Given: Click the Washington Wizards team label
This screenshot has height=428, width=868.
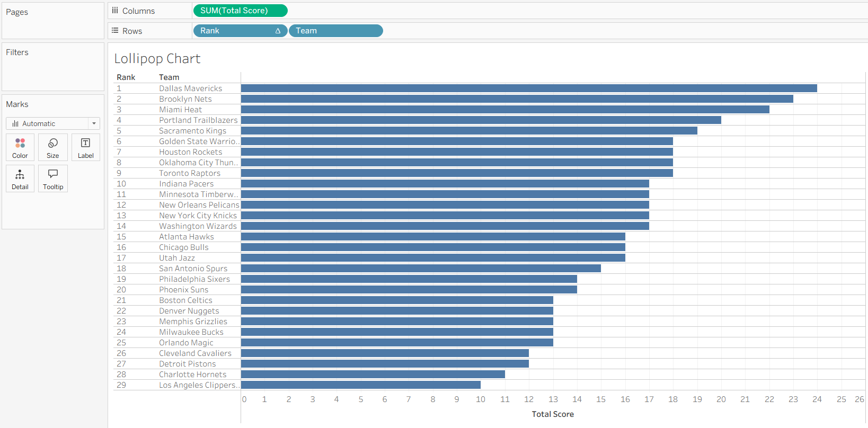Looking at the screenshot, I should point(198,226).
